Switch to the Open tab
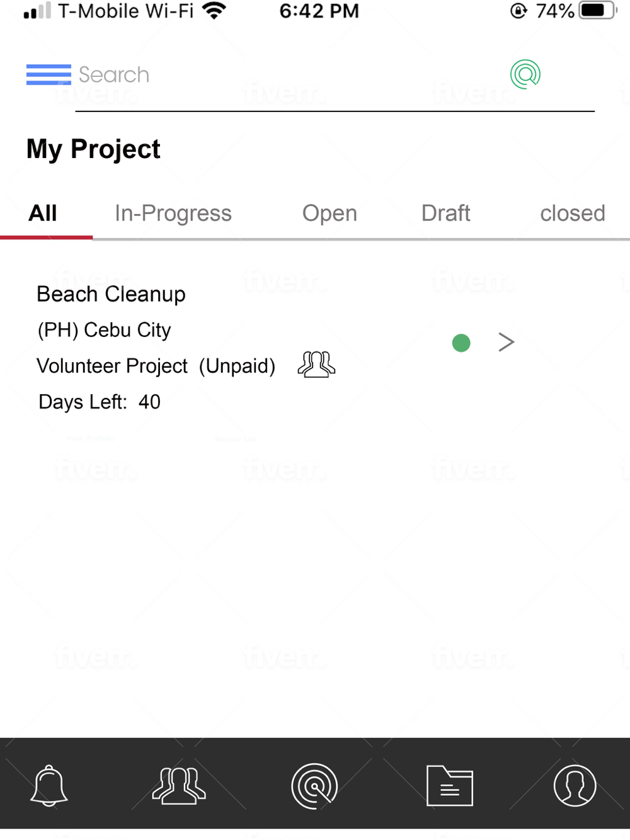 tap(329, 213)
